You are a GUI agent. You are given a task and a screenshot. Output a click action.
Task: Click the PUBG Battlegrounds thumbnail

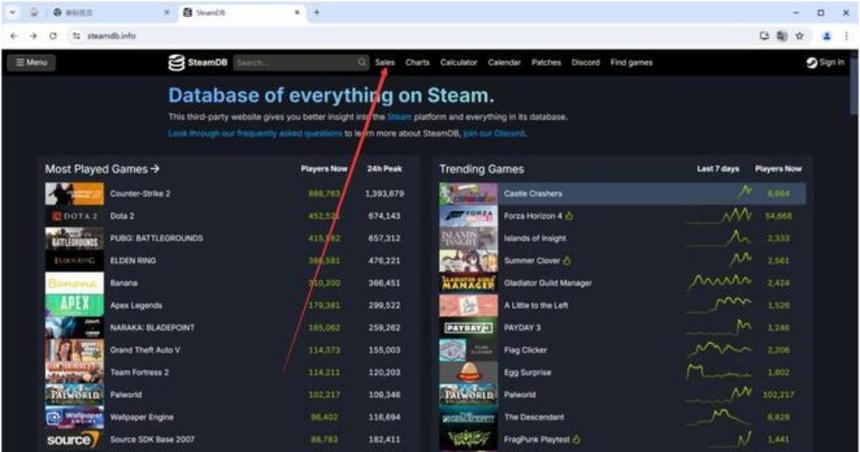coord(74,239)
